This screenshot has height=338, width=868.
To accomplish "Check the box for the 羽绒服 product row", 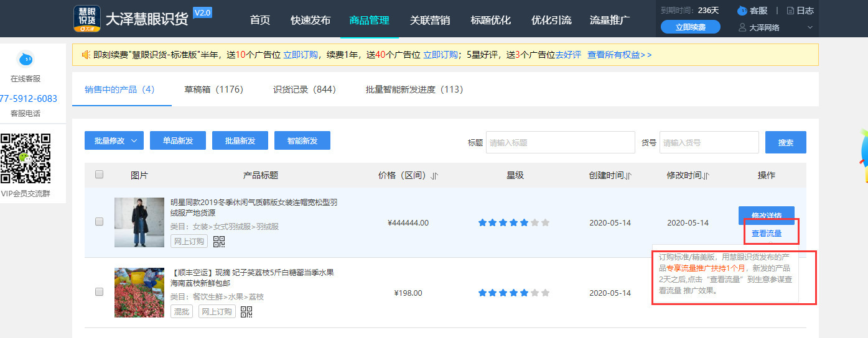I will point(100,222).
